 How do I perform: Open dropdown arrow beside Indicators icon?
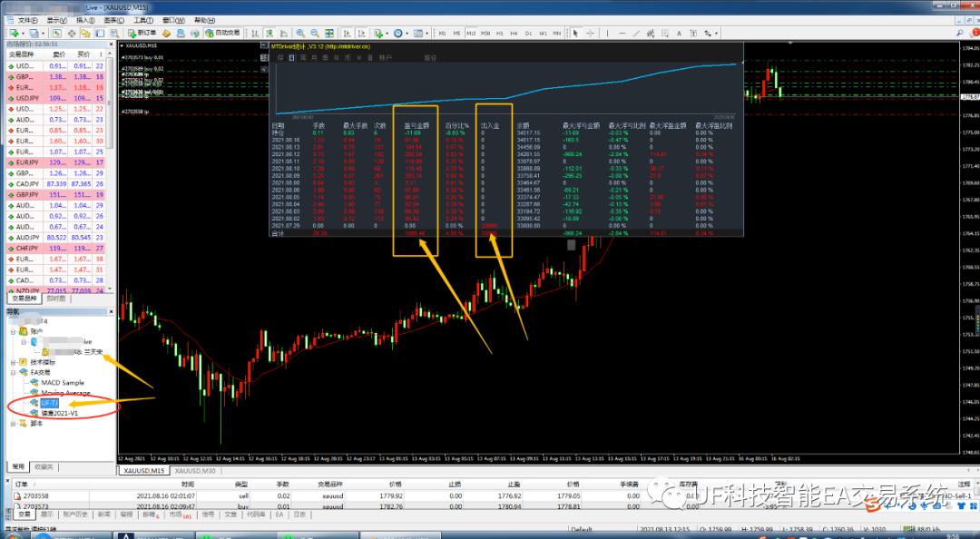pos(387,33)
